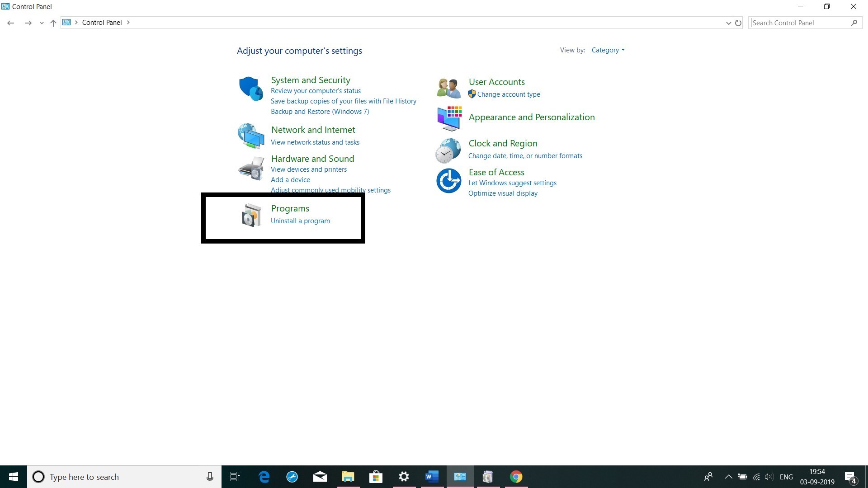This screenshot has width=868, height=488.
Task: Click Review your computer's status link
Action: (x=316, y=90)
